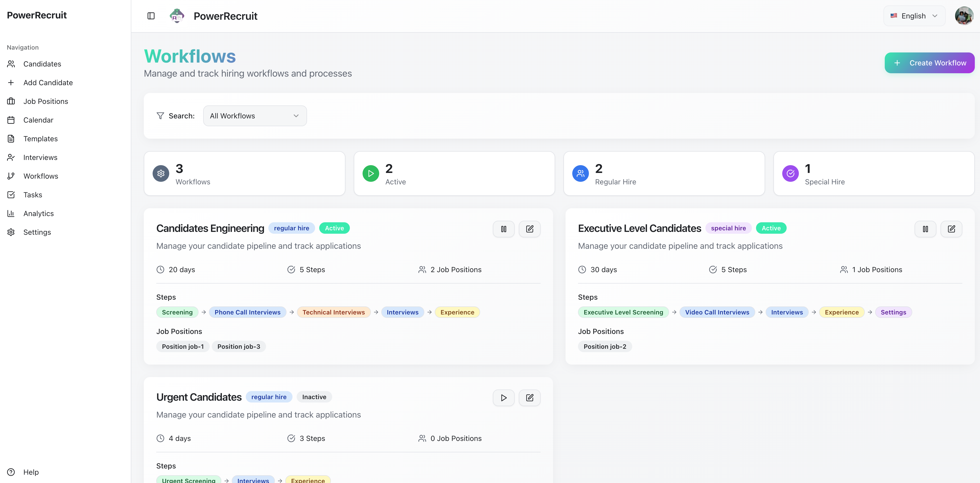Open Help link at sidebar bottom
The height and width of the screenshot is (483, 980).
coord(31,472)
